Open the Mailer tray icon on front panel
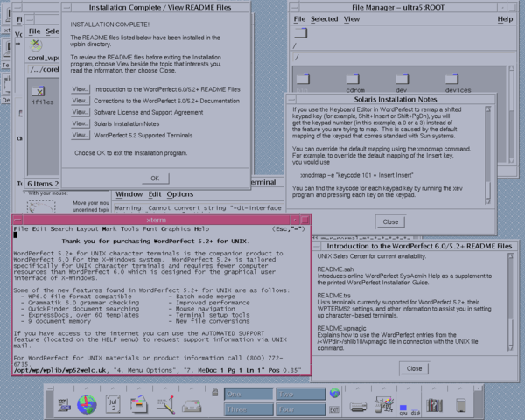Screen dimensions: 525x420 coord(192,406)
